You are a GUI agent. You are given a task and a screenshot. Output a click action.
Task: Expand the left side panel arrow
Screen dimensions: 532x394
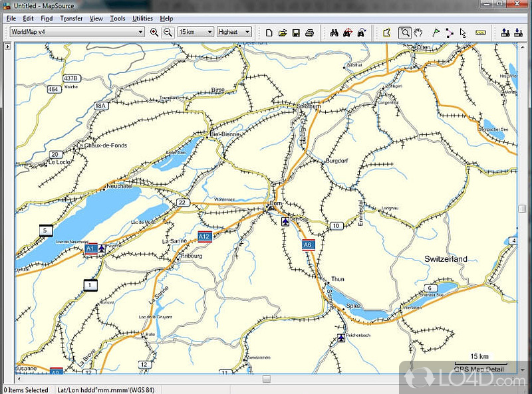[7, 47]
